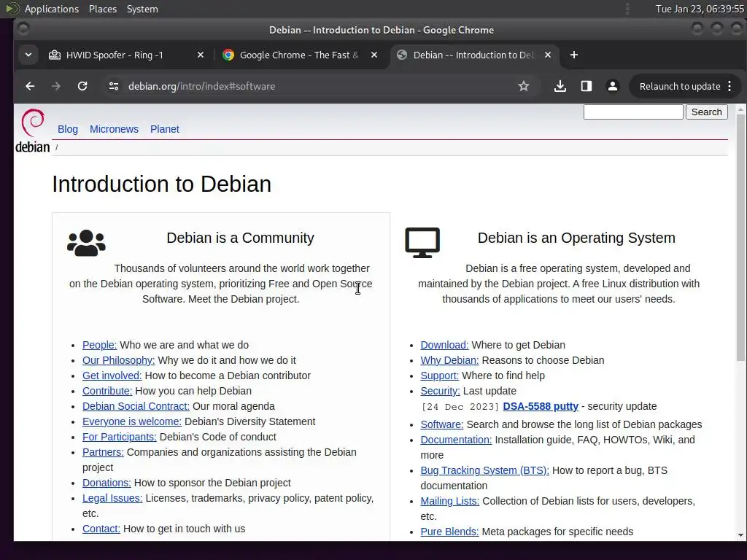Image resolution: width=747 pixels, height=560 pixels.
Task: Bookmark this page with the star icon
Action: pos(524,86)
